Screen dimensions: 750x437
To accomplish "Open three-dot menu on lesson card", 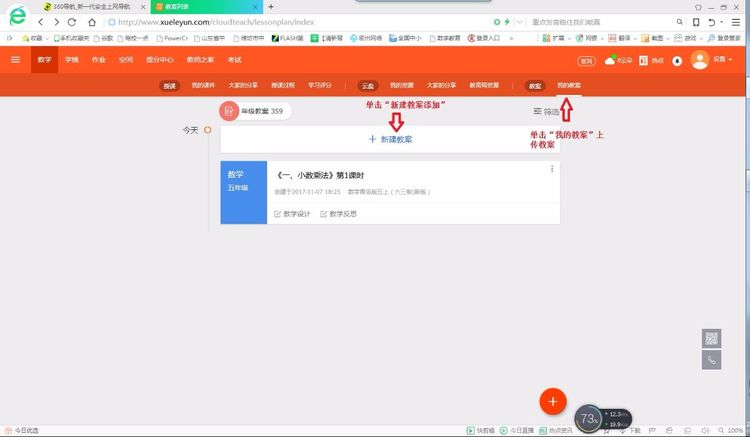I will 552,169.
